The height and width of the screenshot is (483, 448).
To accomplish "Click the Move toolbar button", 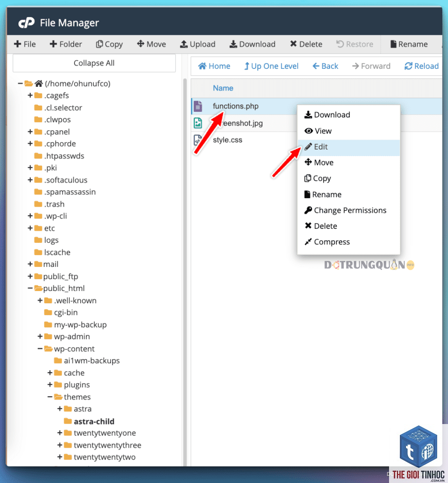I will click(151, 44).
